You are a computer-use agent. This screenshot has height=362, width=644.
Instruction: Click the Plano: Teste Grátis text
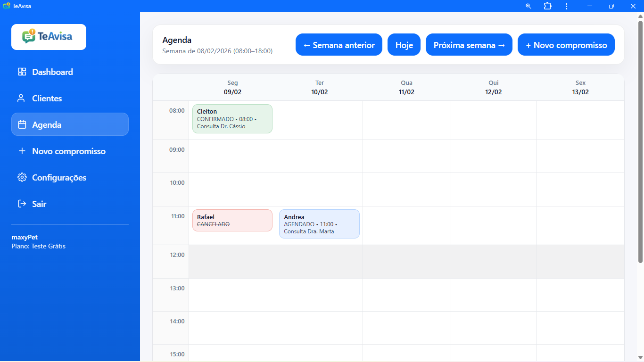(39, 246)
